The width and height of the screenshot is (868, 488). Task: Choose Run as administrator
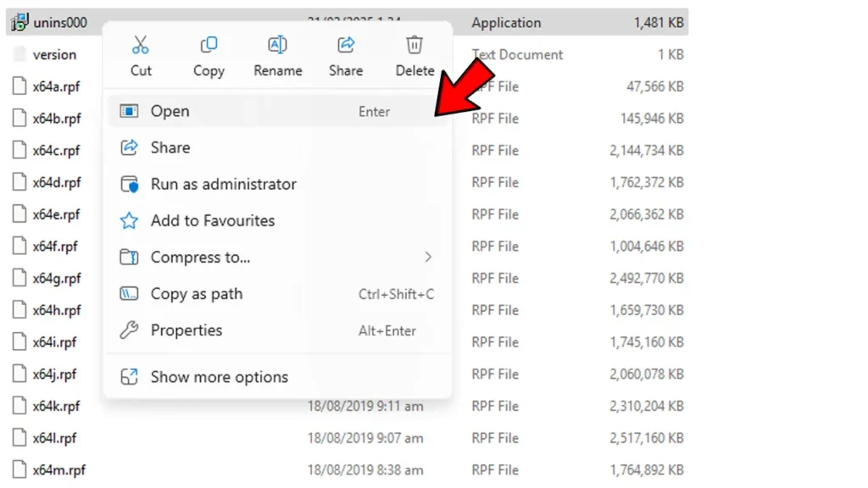click(x=223, y=184)
